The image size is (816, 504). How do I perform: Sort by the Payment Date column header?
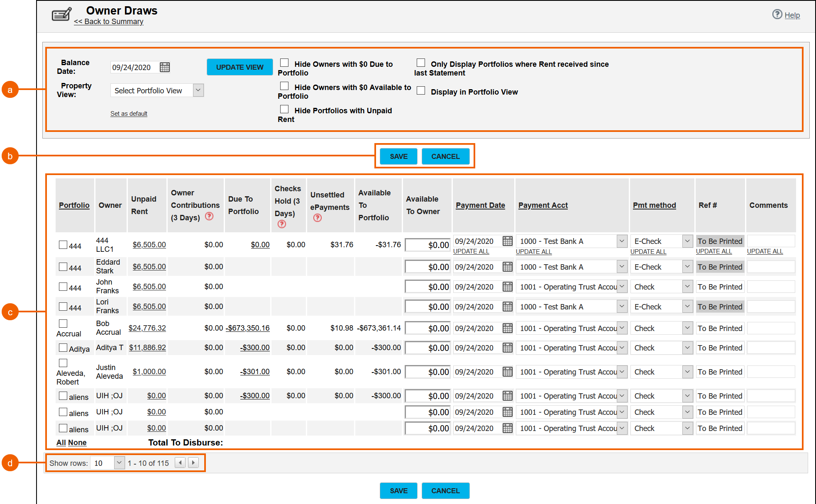coord(480,205)
